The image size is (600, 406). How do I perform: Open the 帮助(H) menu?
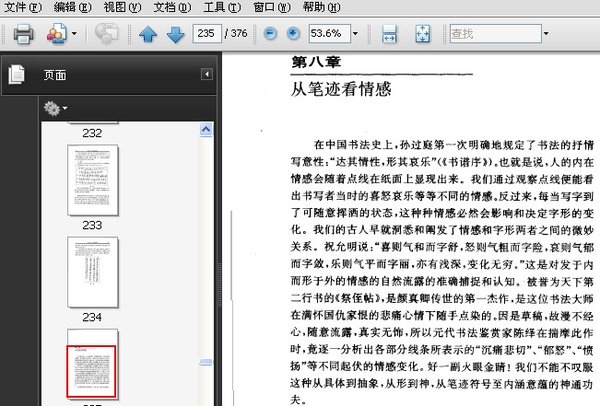tap(321, 7)
